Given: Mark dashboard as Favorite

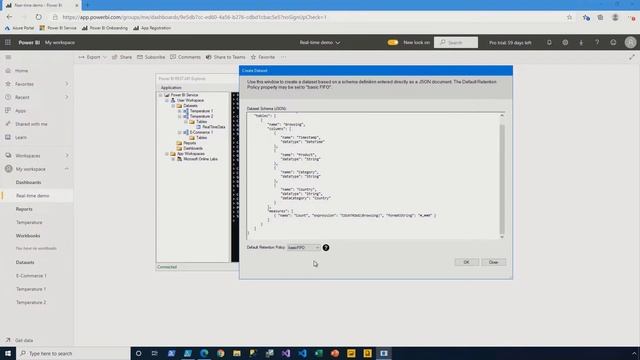Looking at the screenshot, I should click(262, 57).
